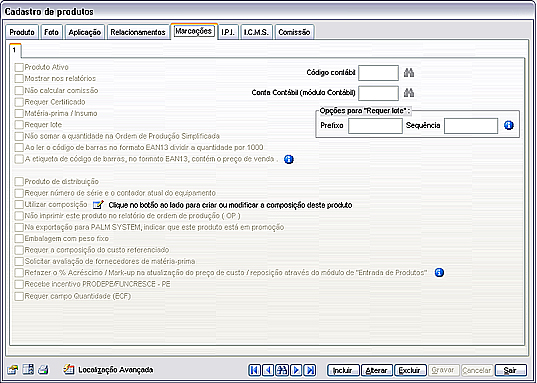Go to first record navigation button
The image size is (537, 383).
254,370
